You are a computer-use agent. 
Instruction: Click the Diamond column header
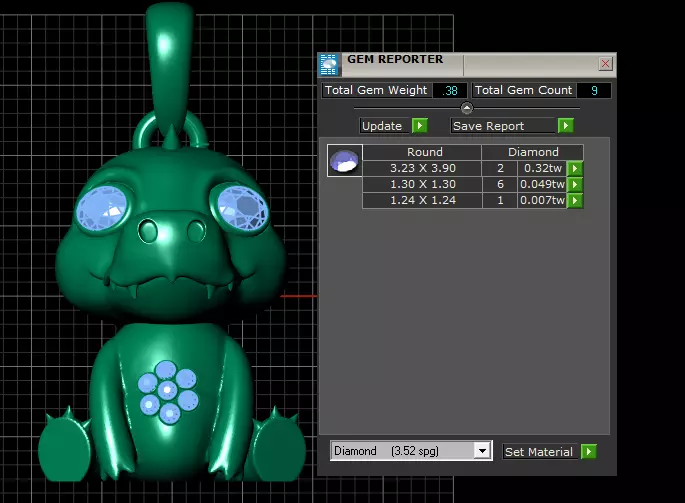point(533,152)
